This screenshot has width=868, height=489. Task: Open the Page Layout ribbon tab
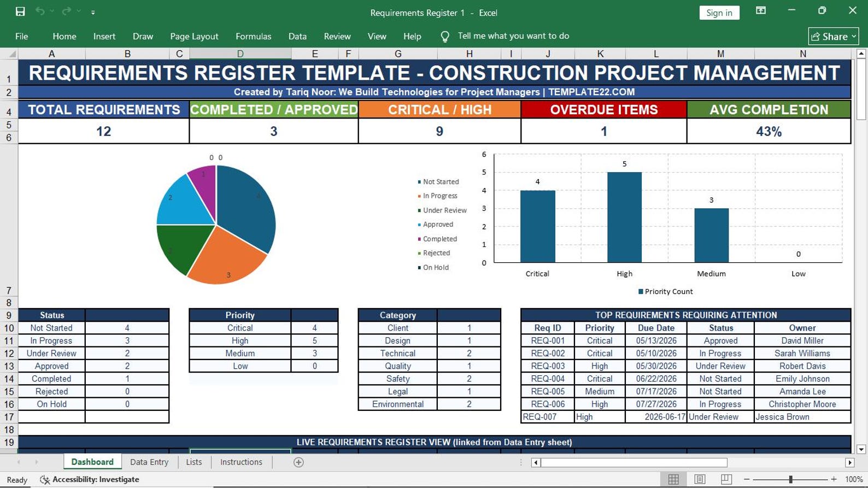[x=194, y=36]
